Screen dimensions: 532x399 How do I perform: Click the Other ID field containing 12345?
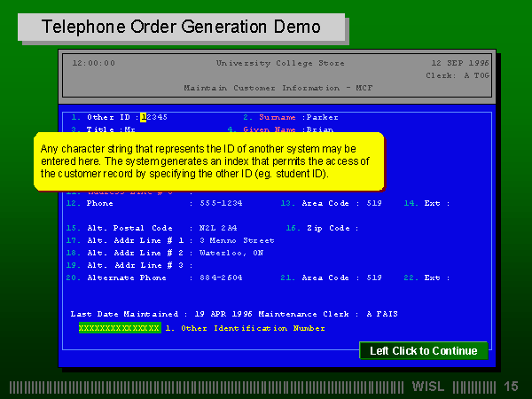click(x=155, y=117)
